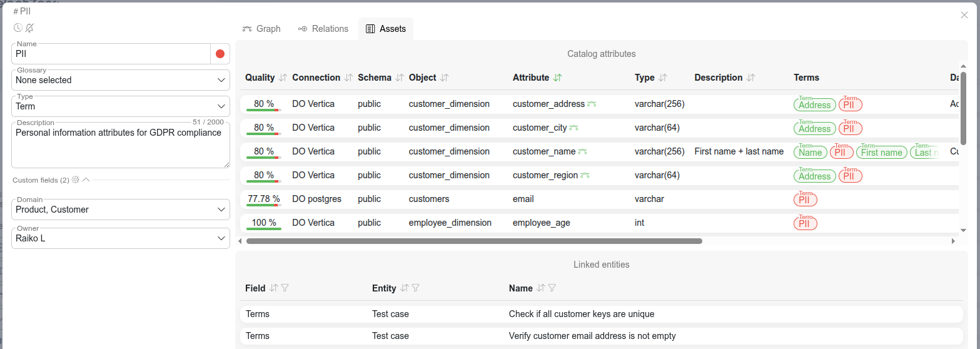
Task: Open custom fields gear settings
Action: click(76, 180)
